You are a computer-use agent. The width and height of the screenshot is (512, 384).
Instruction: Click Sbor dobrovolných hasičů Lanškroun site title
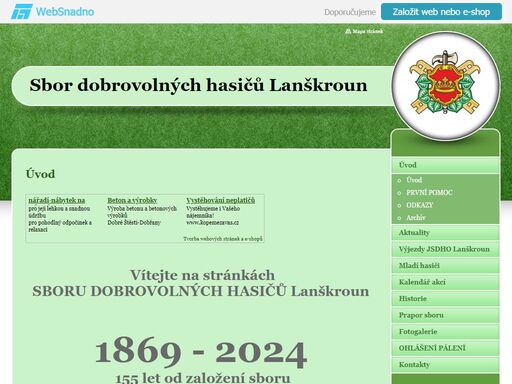click(x=198, y=85)
